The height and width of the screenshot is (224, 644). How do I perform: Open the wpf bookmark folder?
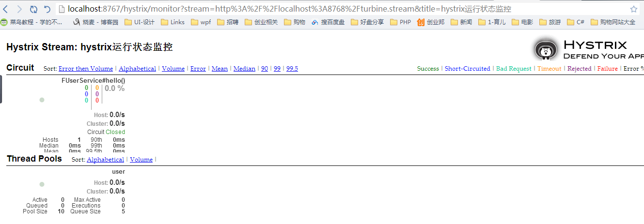201,22
